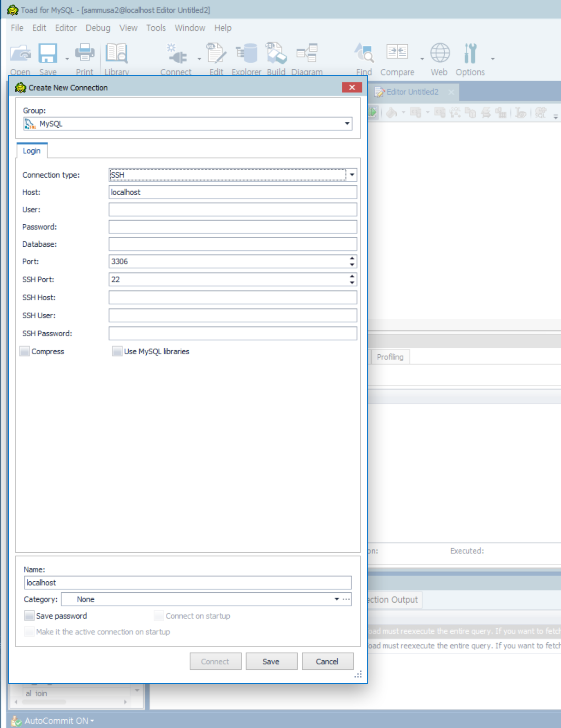This screenshot has height=728, width=561.
Task: Click the Database input field
Action: pyautogui.click(x=233, y=244)
